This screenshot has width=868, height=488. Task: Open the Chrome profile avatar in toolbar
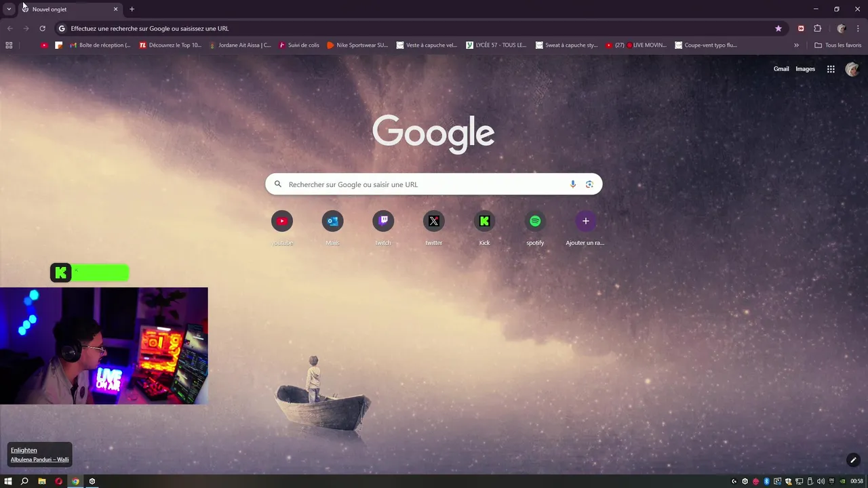[842, 28]
